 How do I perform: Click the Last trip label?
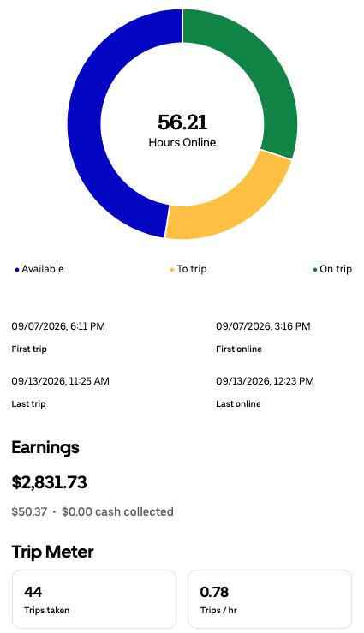tap(28, 404)
